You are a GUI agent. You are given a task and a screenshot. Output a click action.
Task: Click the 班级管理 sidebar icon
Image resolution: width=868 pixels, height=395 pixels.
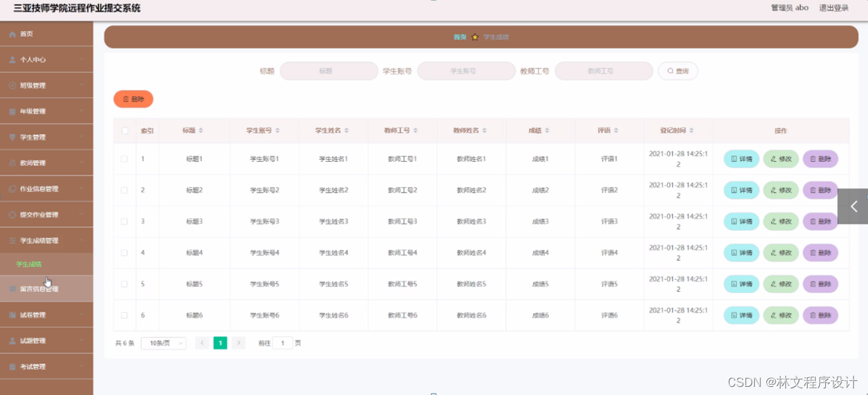point(12,85)
